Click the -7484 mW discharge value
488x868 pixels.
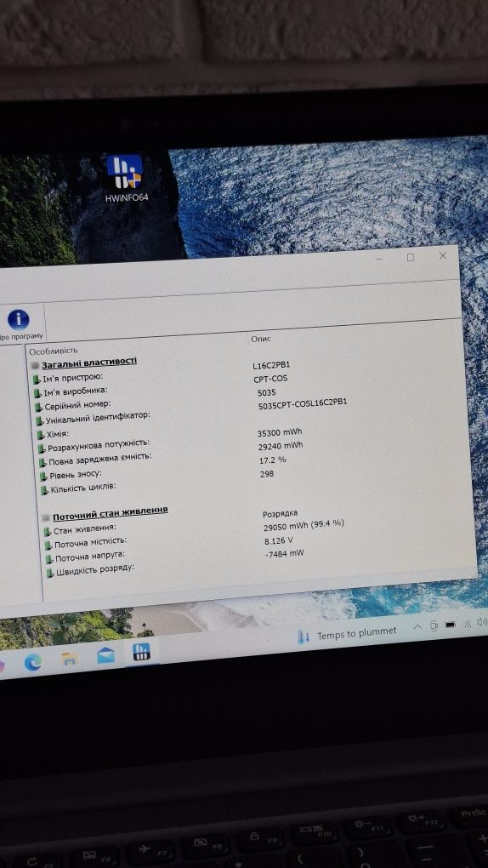[x=285, y=554]
